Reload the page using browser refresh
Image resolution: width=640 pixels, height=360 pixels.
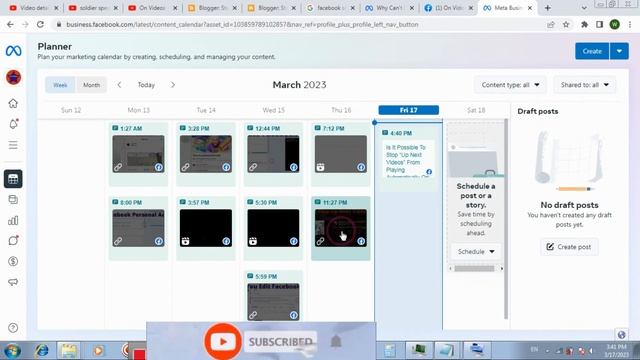coord(40,24)
